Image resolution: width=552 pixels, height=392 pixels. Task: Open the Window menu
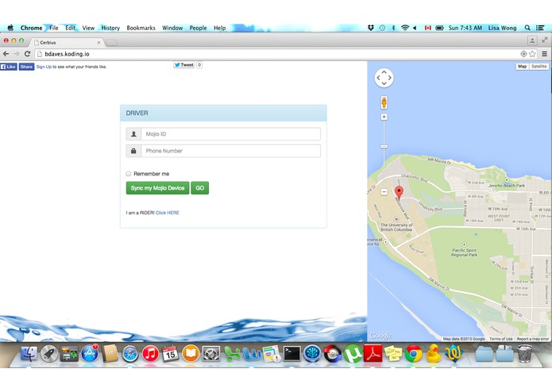click(172, 28)
